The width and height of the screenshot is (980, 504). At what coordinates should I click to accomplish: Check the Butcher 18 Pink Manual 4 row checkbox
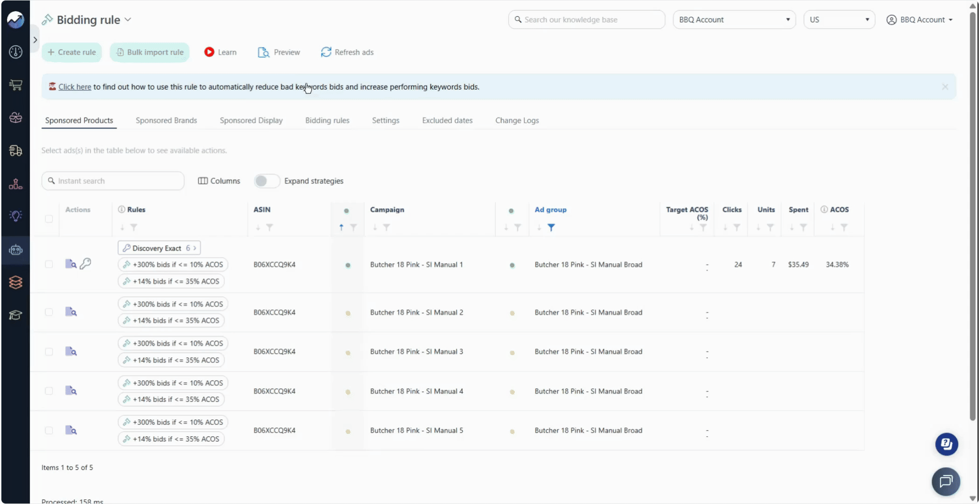tap(49, 391)
